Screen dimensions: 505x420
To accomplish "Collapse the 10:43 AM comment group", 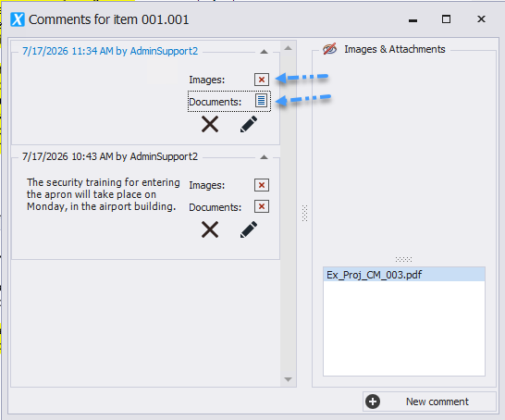I will click(x=265, y=157).
